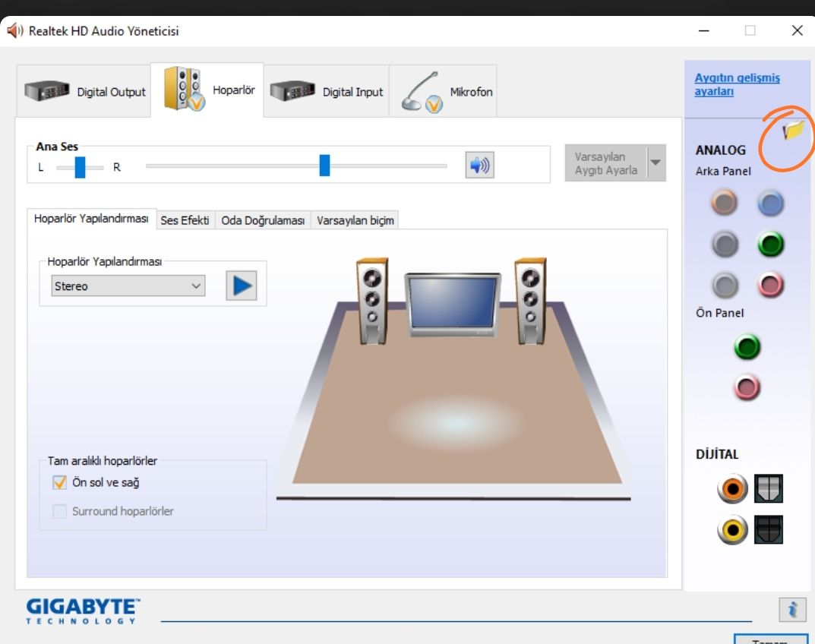Open the information icon button
Image resolution: width=815 pixels, height=644 pixels.
point(792,609)
